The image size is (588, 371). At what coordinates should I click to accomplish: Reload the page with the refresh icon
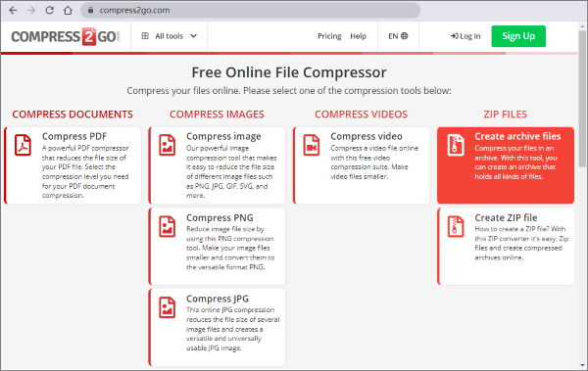[x=50, y=11]
